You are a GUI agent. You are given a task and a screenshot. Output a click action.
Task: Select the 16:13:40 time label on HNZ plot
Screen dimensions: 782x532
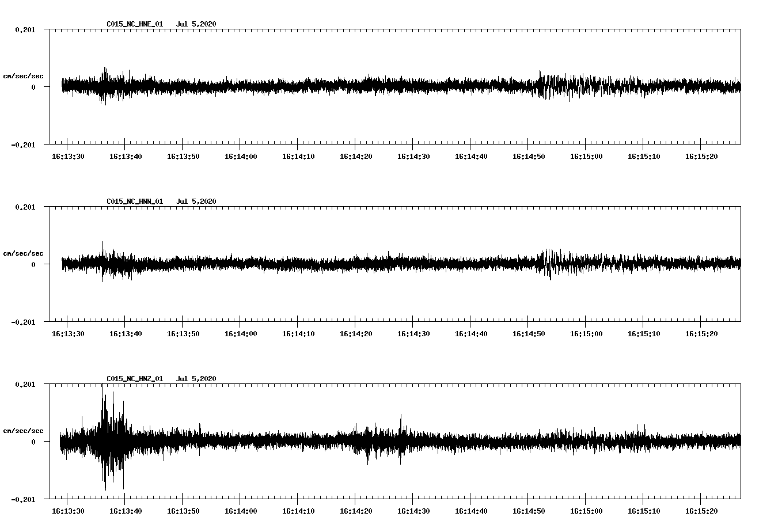click(126, 511)
